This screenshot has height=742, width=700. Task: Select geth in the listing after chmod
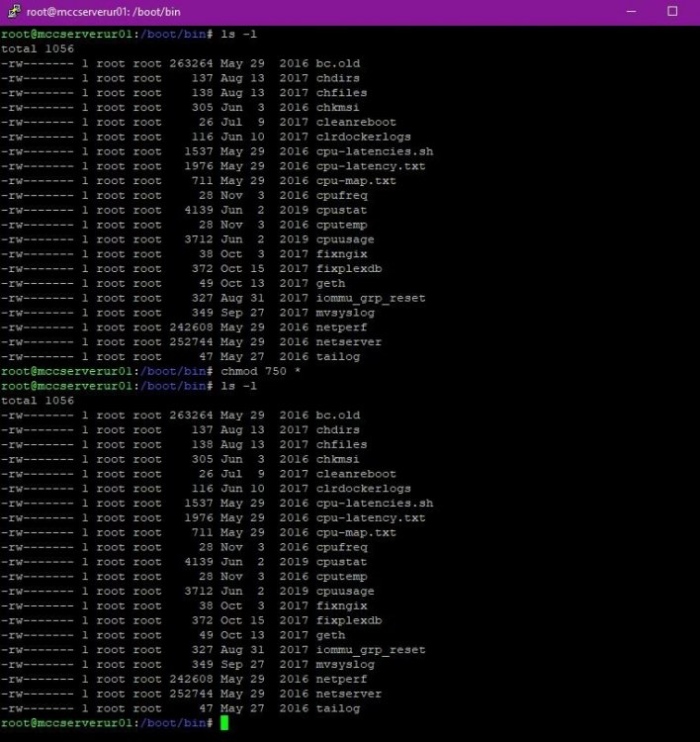coord(330,635)
